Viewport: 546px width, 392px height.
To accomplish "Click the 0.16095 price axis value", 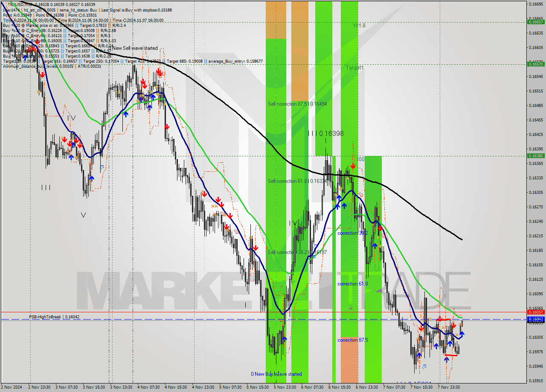I will [536, 294].
